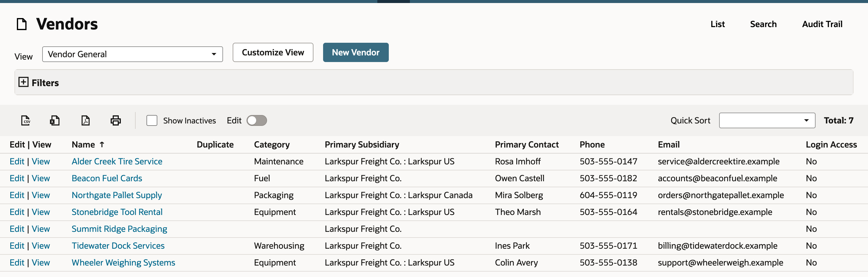
Task: Open Stonebridge Tool Rental vendor link
Action: pyautogui.click(x=117, y=212)
